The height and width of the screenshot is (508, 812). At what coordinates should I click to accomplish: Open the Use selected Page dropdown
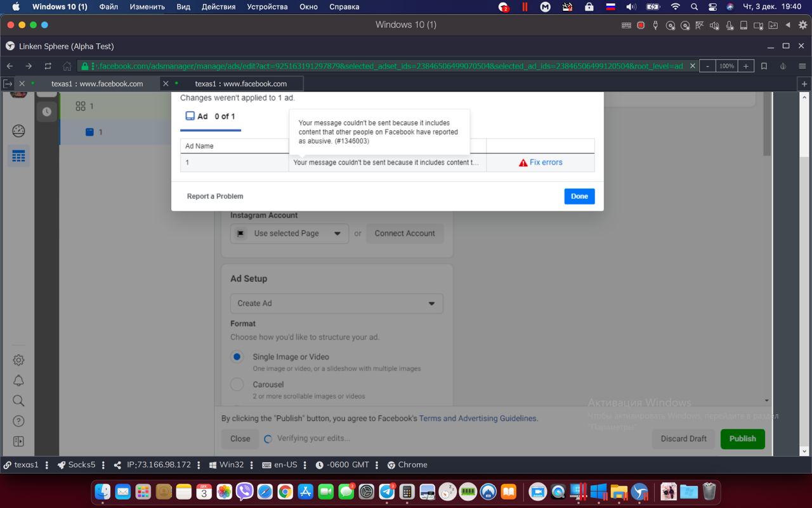point(289,234)
